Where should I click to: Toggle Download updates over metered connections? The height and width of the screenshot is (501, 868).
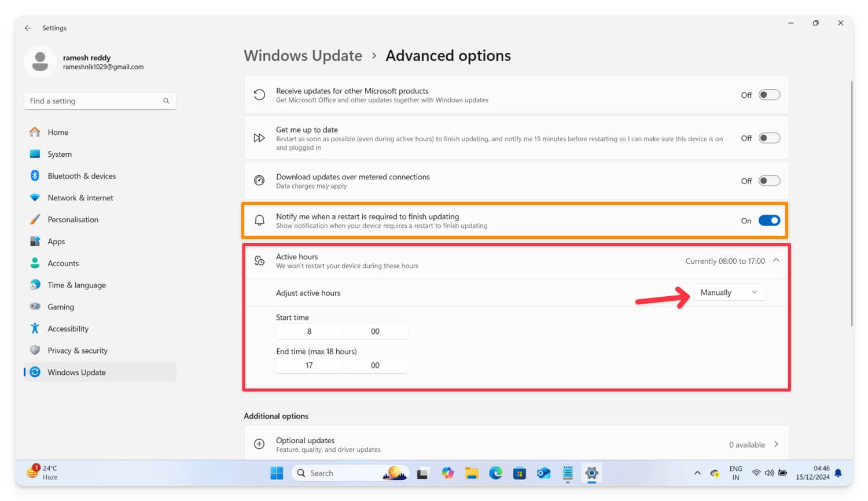pos(769,180)
